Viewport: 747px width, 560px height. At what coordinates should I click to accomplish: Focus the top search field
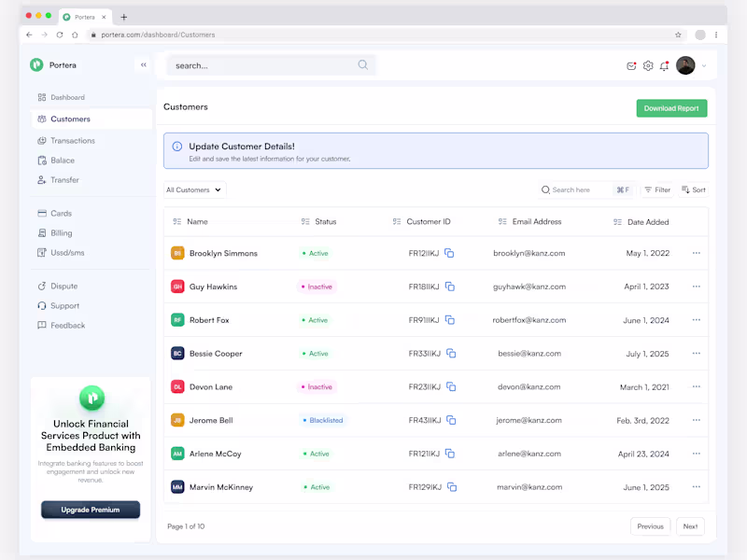[271, 65]
